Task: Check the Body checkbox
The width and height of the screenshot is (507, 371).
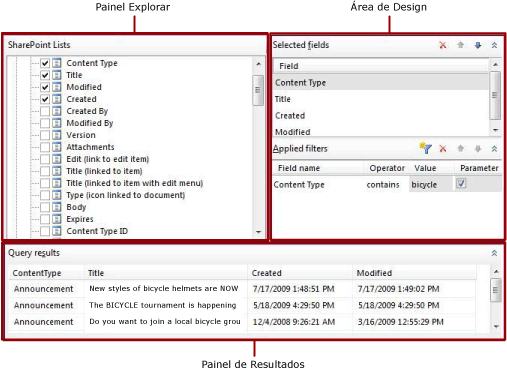Action: pyautogui.click(x=45, y=207)
